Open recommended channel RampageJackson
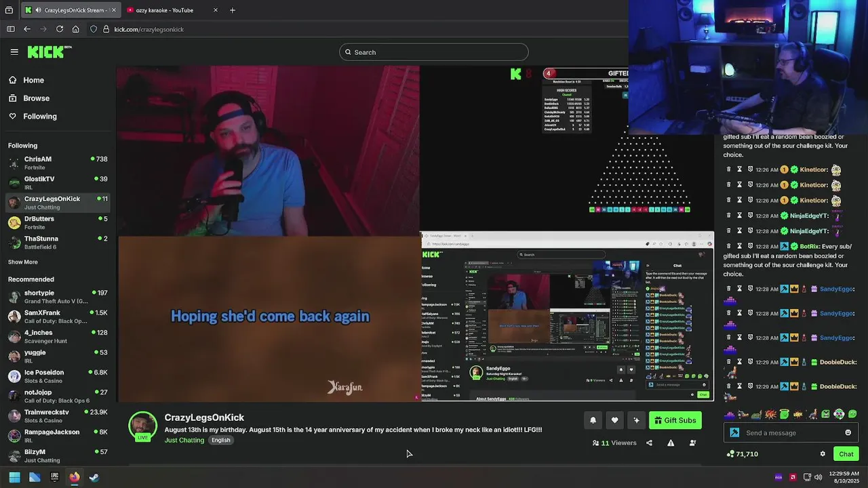This screenshot has height=488, width=868. [58, 436]
